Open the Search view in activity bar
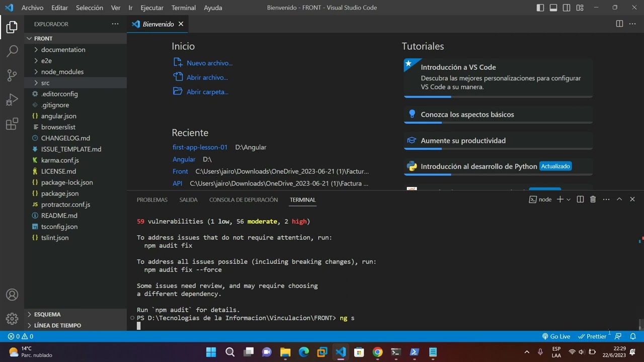 click(x=12, y=51)
